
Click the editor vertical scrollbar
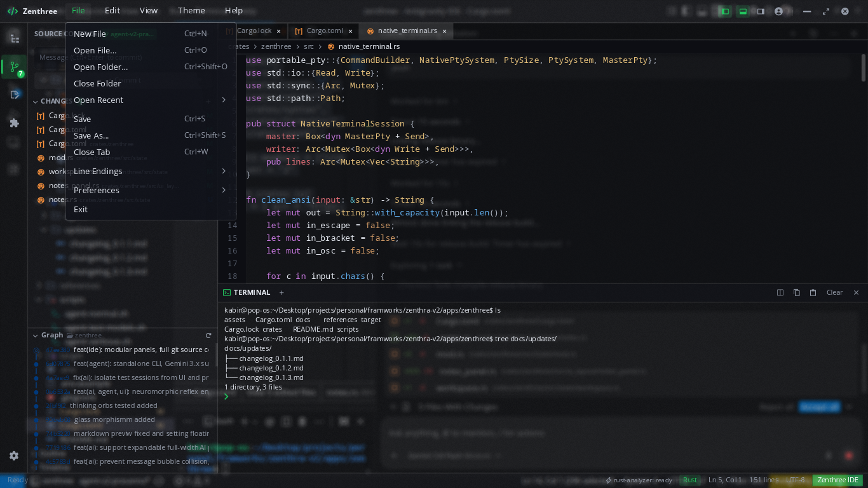tap(864, 67)
